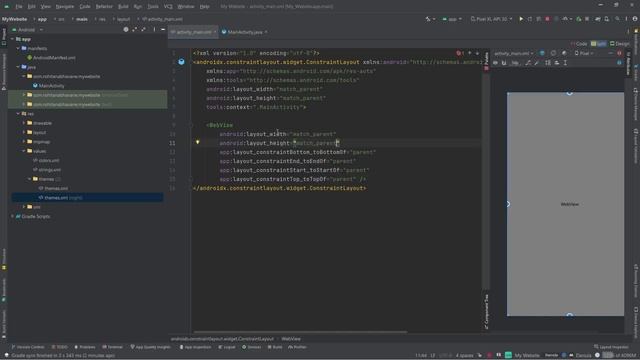The height and width of the screenshot is (360, 640).
Task: Switch editor to Split view mode
Action: pyautogui.click(x=598, y=43)
